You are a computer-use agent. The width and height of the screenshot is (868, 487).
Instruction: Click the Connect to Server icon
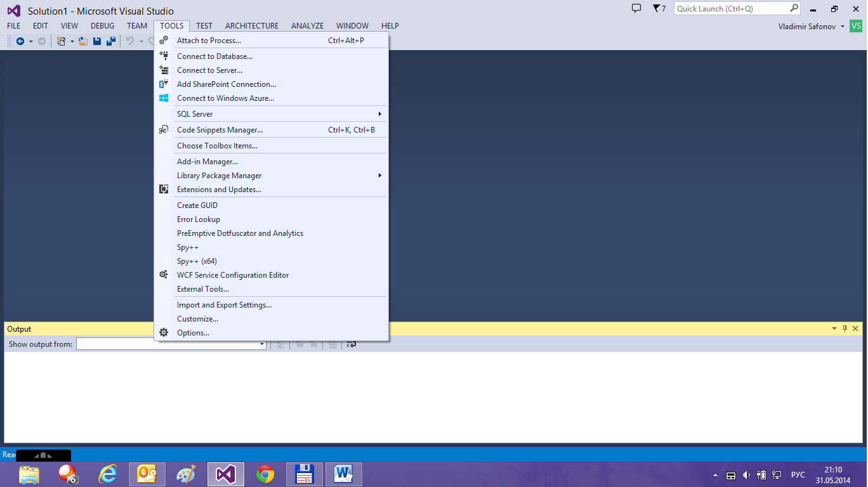[x=164, y=70]
